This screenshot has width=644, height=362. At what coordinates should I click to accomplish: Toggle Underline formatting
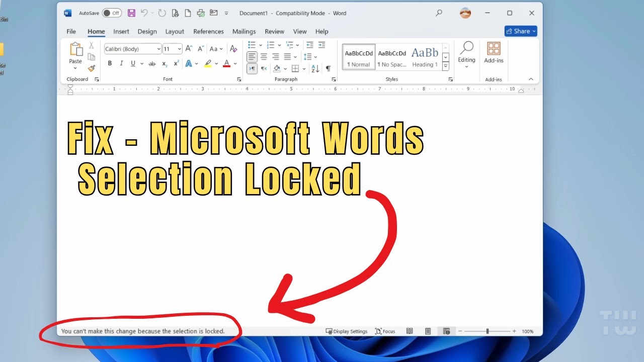click(x=133, y=63)
